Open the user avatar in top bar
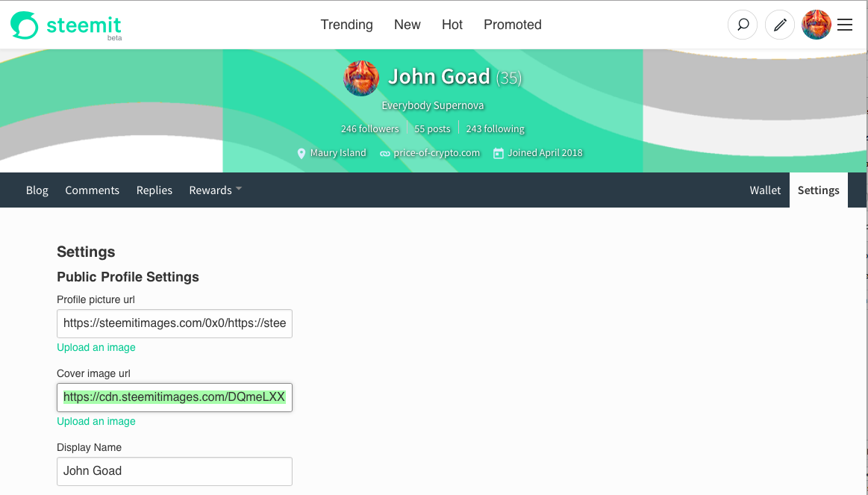The height and width of the screenshot is (495, 868). [x=816, y=25]
